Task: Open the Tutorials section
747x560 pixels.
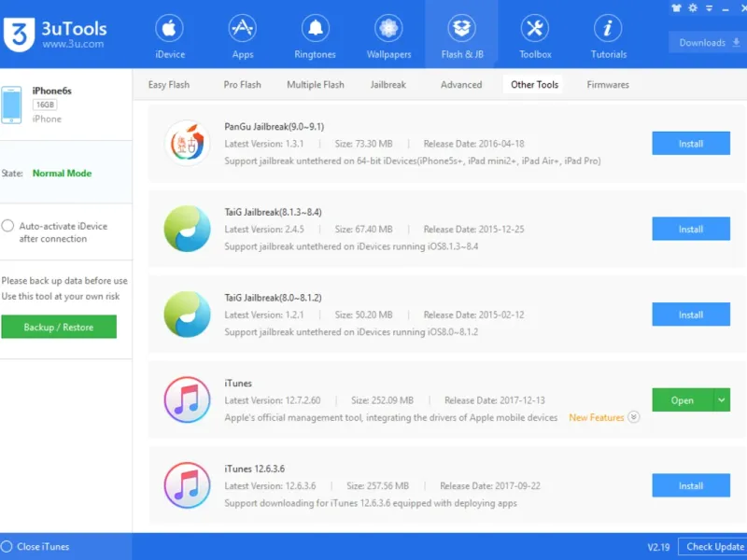Action: point(609,36)
